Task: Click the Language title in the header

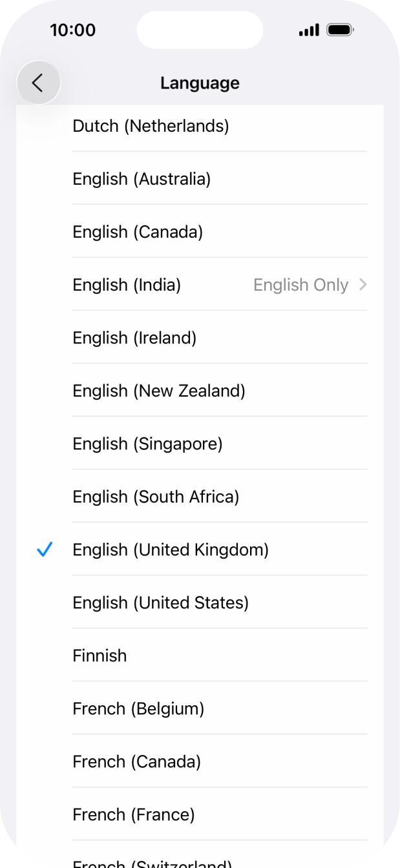Action: pyautogui.click(x=200, y=83)
